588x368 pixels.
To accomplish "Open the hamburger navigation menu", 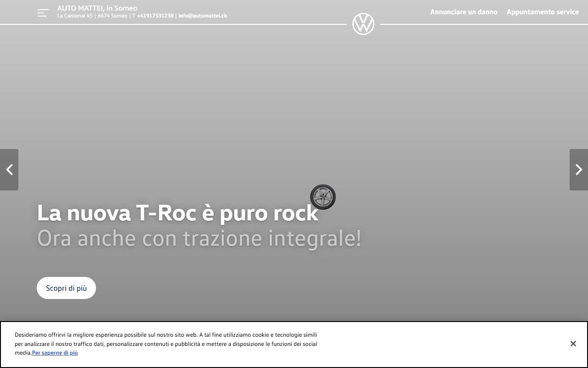I will [43, 13].
